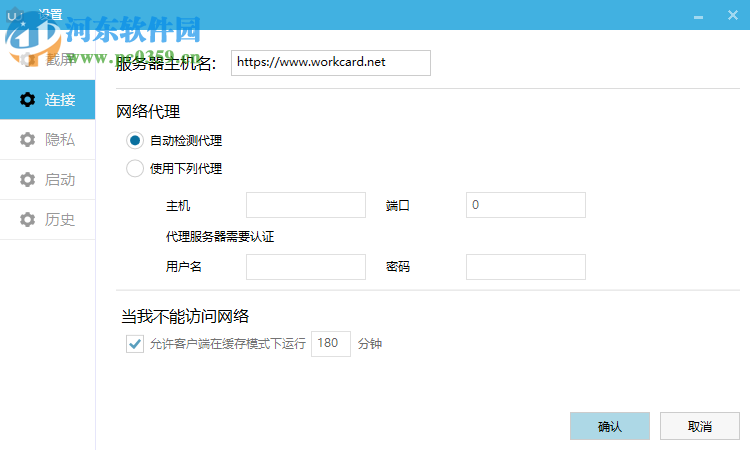Focus the 密码 password field
This screenshot has width=750, height=450.
tap(526, 267)
